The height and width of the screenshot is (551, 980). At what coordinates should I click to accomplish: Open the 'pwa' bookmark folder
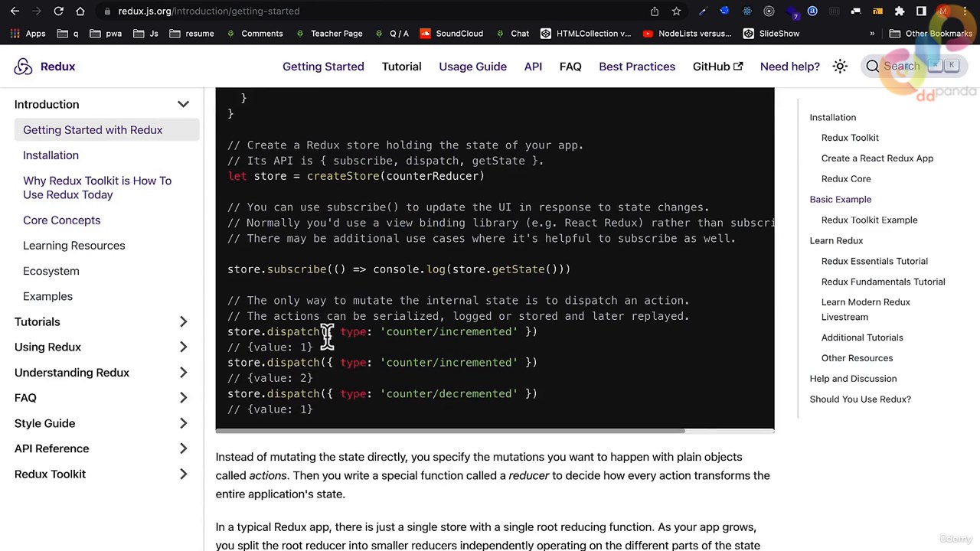coord(106,34)
